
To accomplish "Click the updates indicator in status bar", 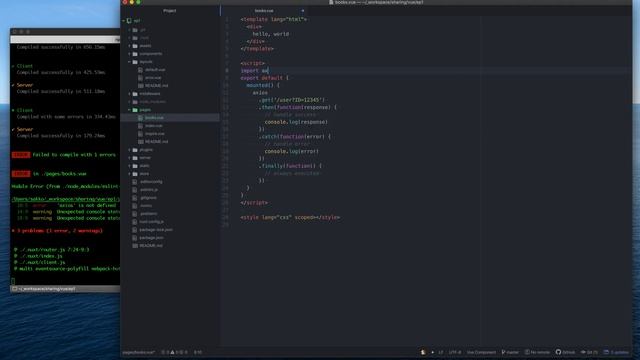I will click(616, 352).
